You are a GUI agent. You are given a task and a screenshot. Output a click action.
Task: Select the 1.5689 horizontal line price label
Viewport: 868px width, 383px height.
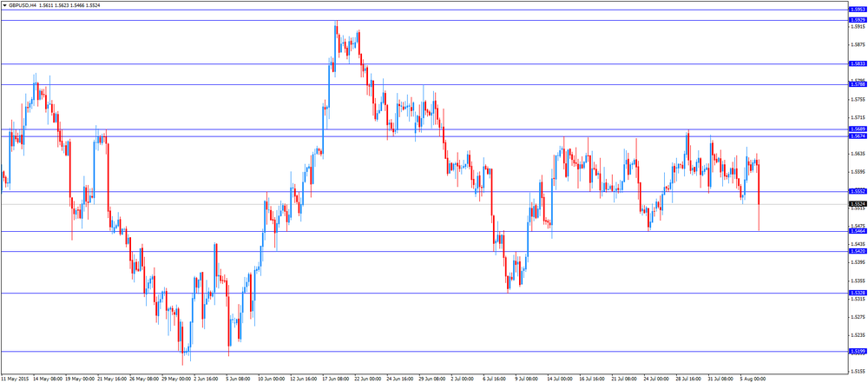point(857,129)
